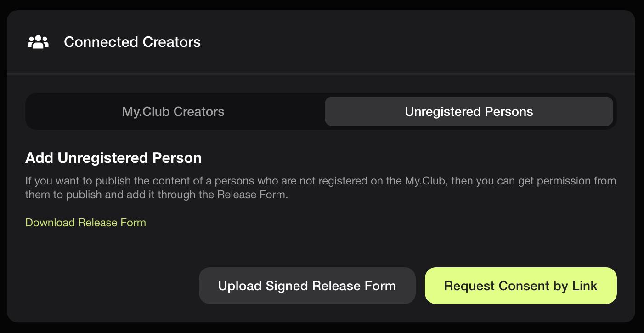
Task: Show registered My.Club Creators list
Action: [173, 111]
